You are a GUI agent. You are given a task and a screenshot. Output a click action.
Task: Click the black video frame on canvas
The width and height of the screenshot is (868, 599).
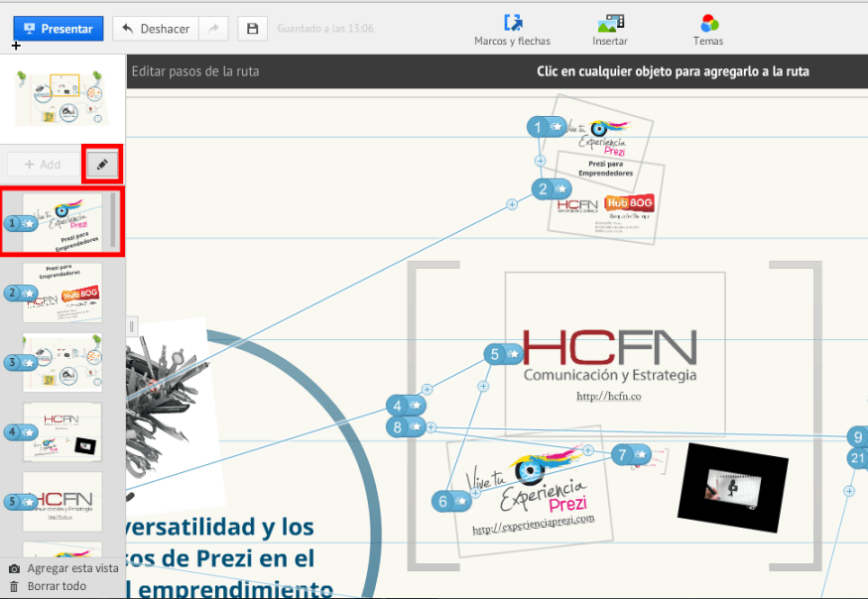pos(732,487)
